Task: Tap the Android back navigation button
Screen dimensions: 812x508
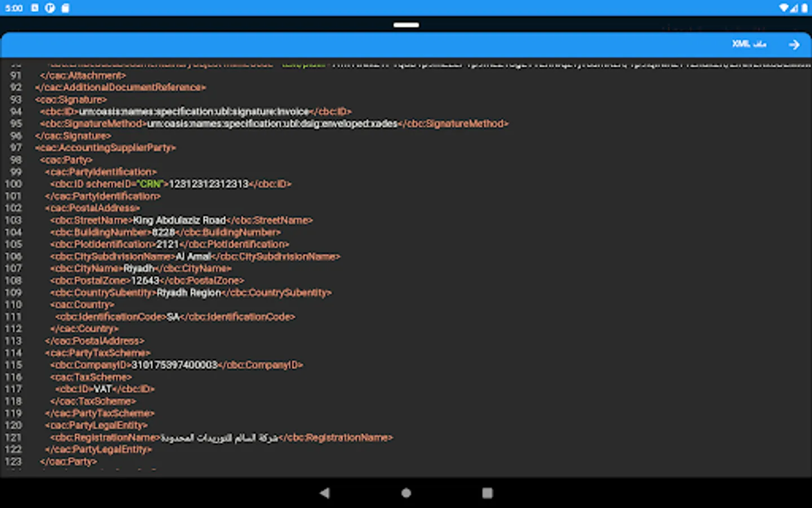Action: pyautogui.click(x=324, y=493)
